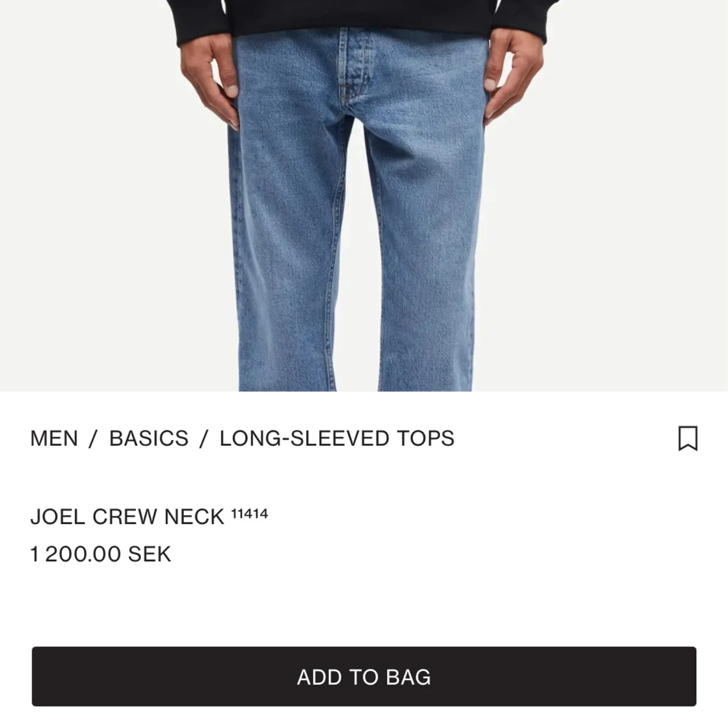Viewport: 728px width, 728px height.
Task: Open the MEN breadcrumb link
Action: pyautogui.click(x=54, y=439)
